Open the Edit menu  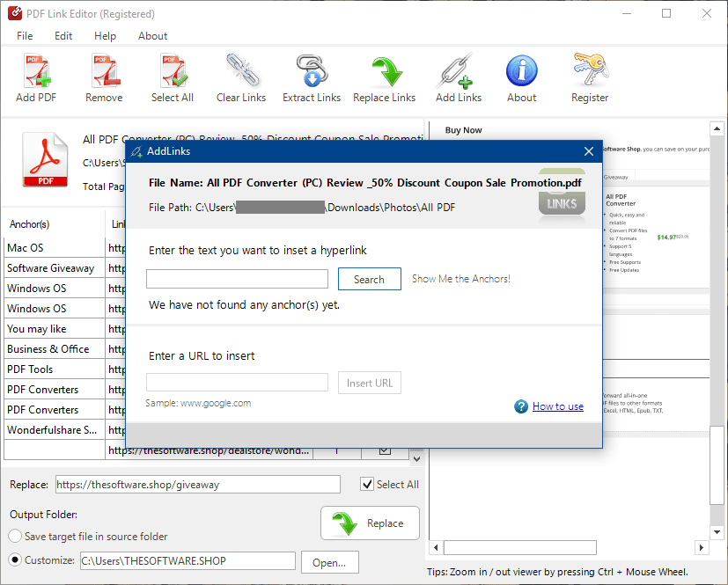coord(63,36)
